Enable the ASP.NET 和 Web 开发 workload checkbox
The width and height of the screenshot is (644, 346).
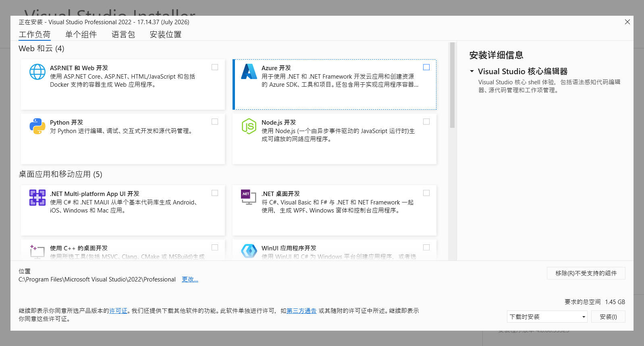click(x=215, y=67)
